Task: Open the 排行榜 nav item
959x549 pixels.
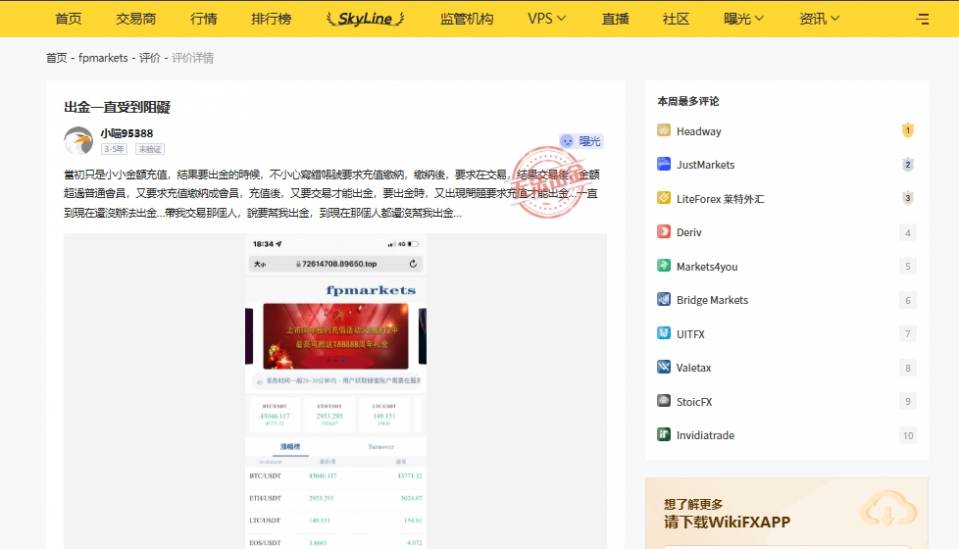Action: (x=271, y=18)
